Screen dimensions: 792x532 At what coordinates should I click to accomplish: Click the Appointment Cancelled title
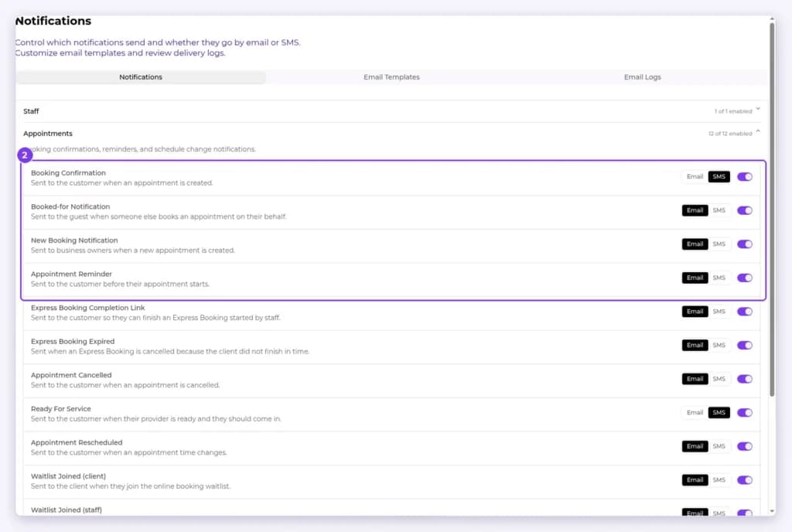[x=71, y=375]
